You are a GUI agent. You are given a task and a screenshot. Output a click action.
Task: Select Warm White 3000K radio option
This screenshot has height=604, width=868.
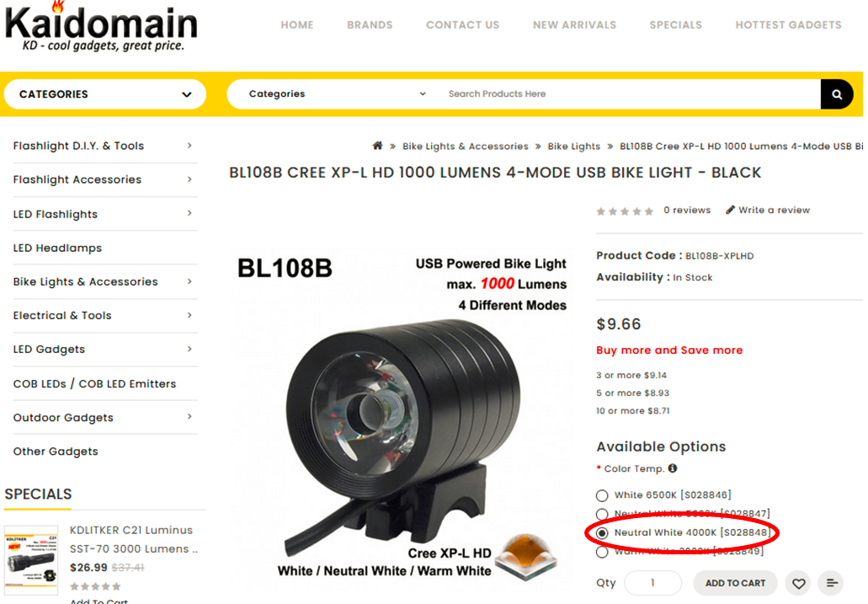[602, 552]
